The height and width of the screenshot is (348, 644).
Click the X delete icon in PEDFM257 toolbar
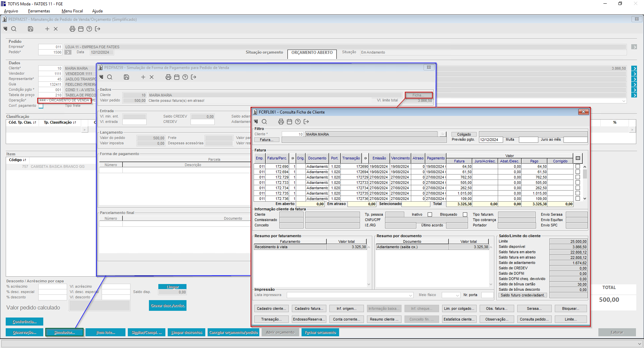(x=56, y=29)
